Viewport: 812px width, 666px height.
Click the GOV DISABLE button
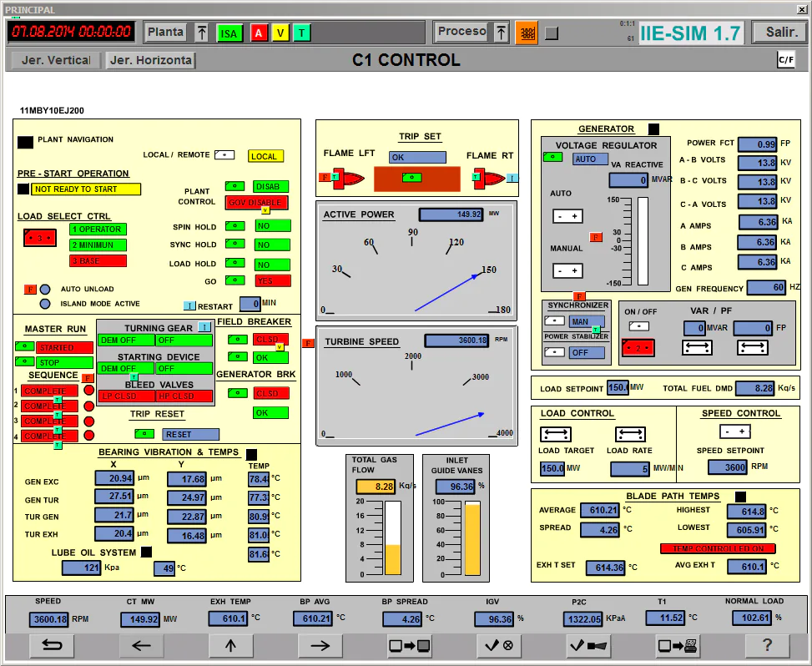click(257, 203)
